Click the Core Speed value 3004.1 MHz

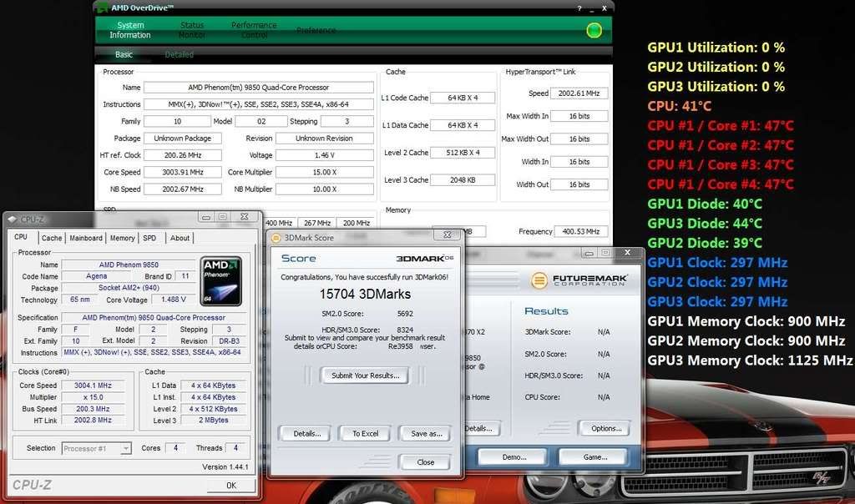(93, 386)
